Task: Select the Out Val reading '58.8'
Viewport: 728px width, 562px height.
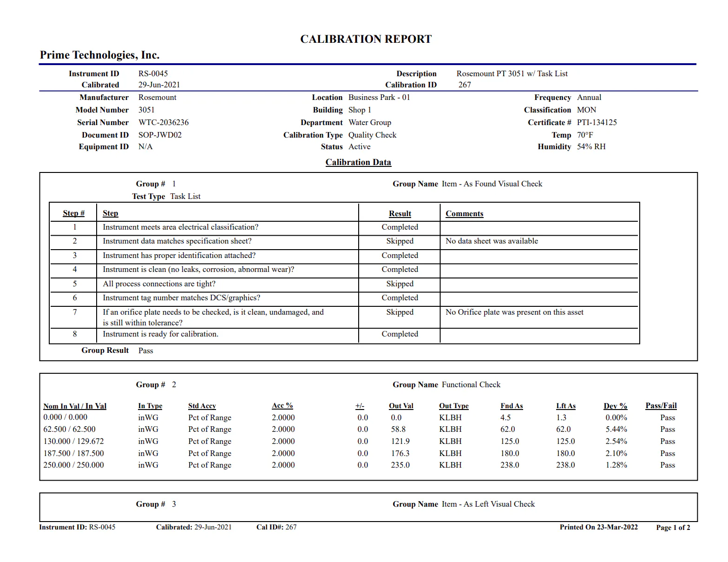Action: click(x=398, y=429)
